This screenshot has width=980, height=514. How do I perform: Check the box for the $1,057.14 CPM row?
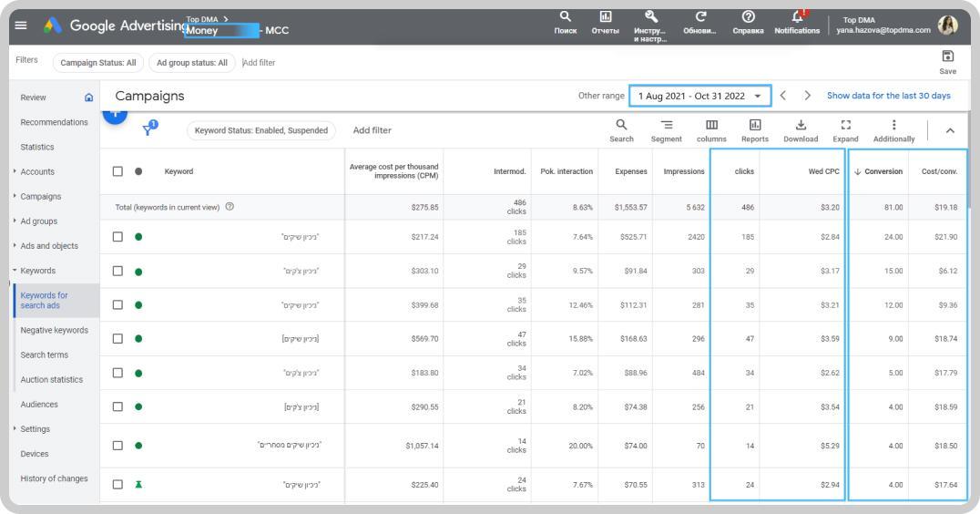pos(117,446)
